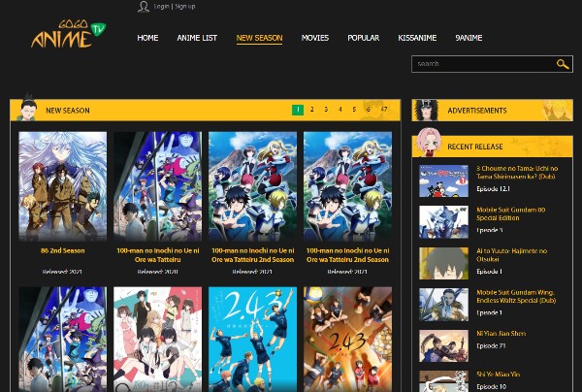The width and height of the screenshot is (582, 392).
Task: Open Ai to Yuuto: Hajimete no Otsukai thumbnail
Action: (444, 263)
